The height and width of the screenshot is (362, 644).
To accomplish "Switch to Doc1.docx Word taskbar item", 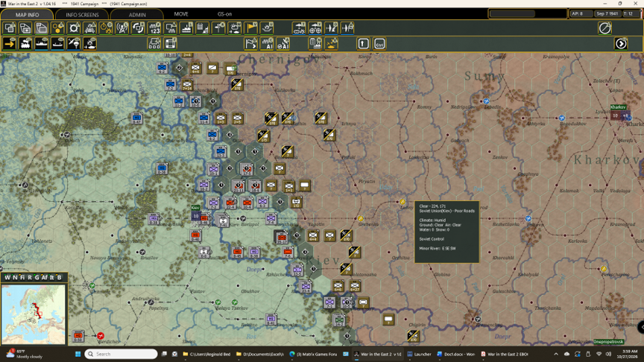I will tap(456, 354).
